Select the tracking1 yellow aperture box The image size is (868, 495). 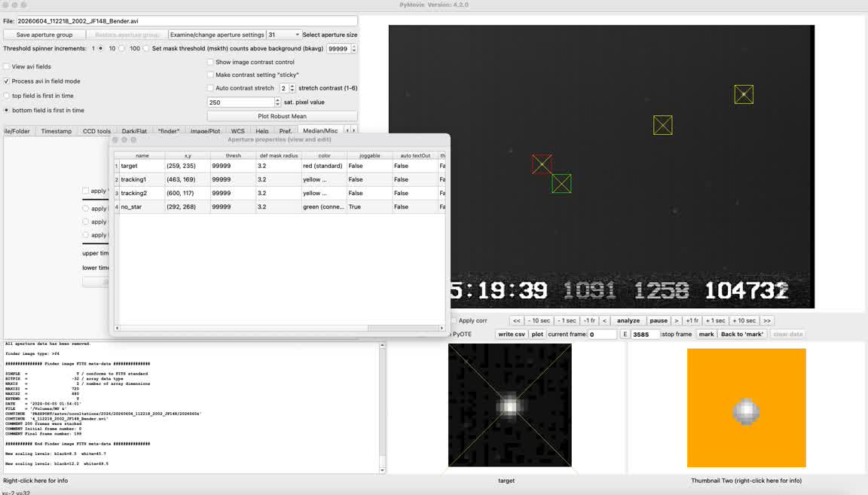[662, 125]
